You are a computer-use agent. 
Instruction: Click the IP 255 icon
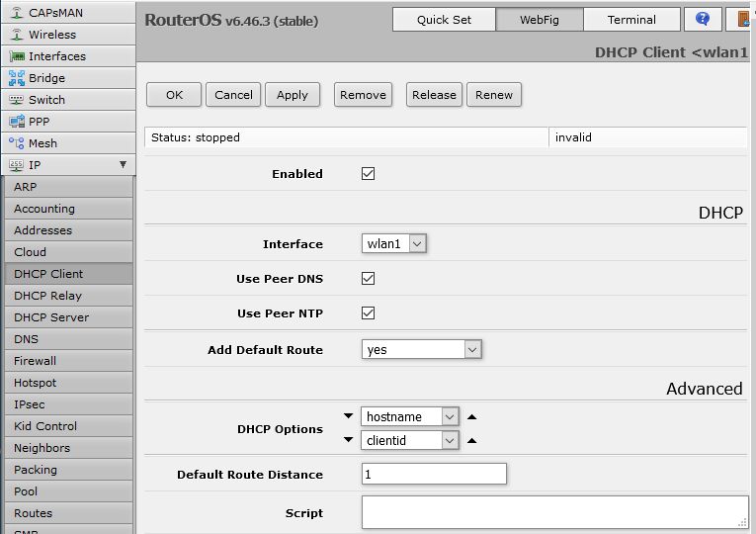click(16, 165)
